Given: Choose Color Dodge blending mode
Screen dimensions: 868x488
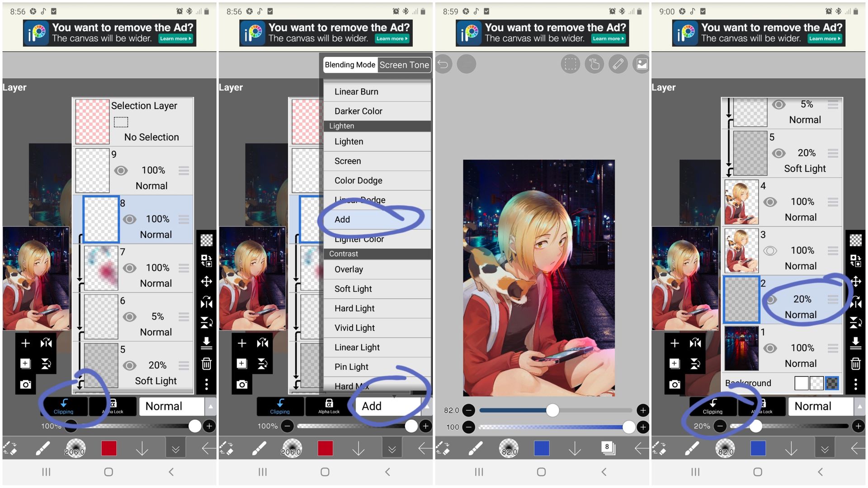Looking at the screenshot, I should click(377, 180).
